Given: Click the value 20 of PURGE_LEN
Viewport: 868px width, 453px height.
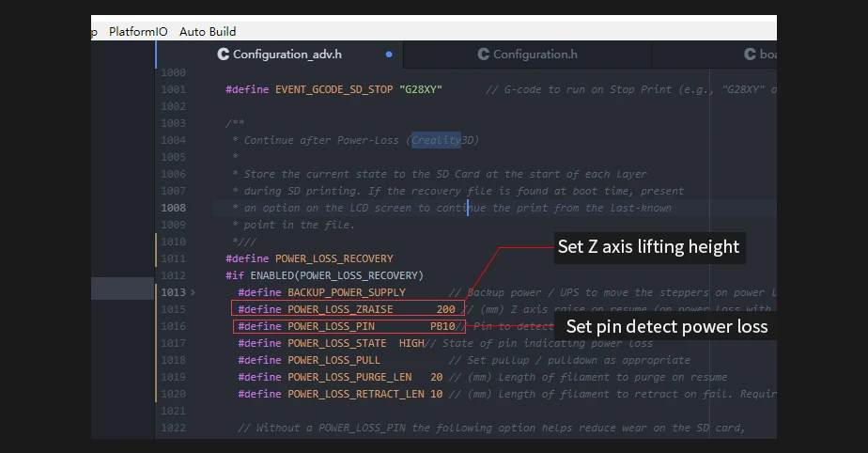Looking at the screenshot, I should pos(436,377).
